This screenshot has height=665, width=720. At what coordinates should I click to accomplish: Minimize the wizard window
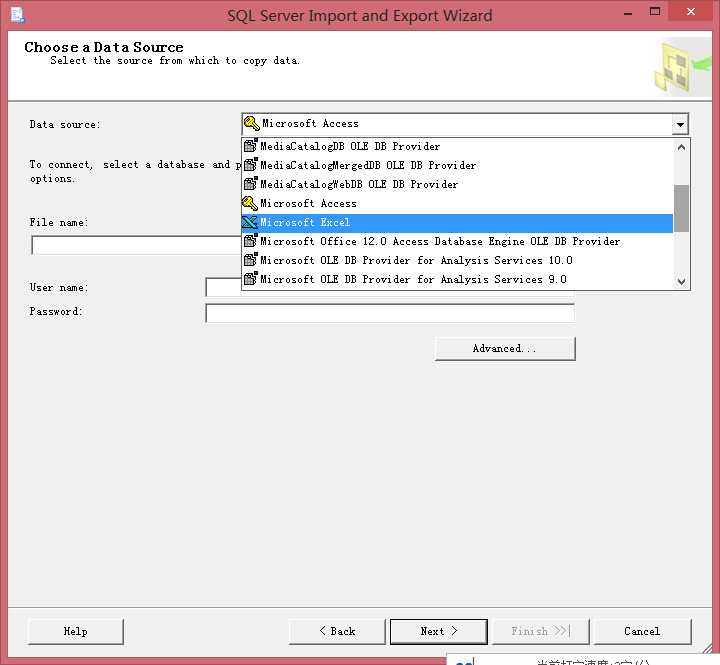pos(628,13)
